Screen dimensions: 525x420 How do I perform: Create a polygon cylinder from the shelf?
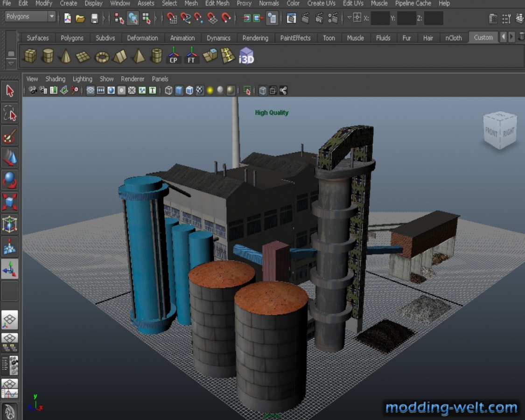48,56
